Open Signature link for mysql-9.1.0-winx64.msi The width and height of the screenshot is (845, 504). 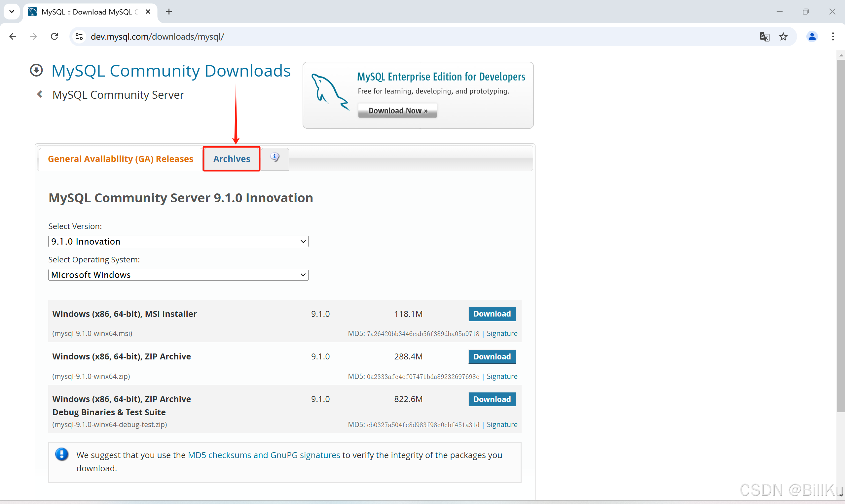tap(502, 333)
